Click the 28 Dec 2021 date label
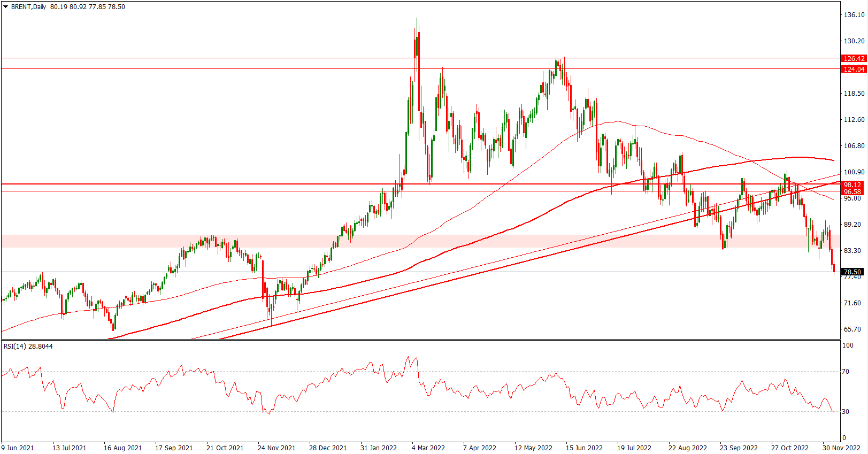Screen dimensions: 868x454 [328, 448]
